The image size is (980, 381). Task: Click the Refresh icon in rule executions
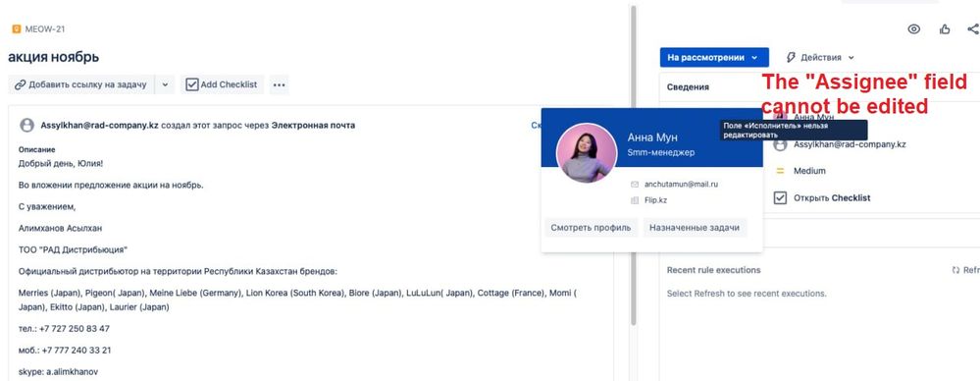click(955, 270)
